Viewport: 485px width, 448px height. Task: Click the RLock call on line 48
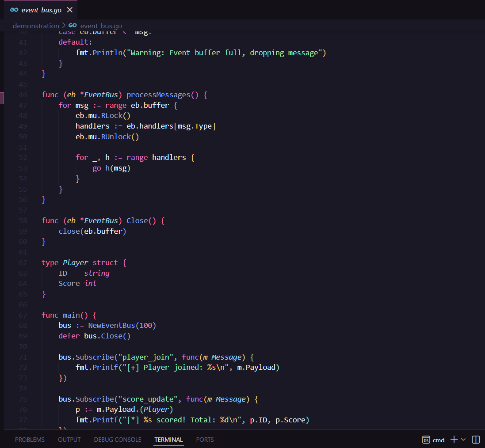pos(116,116)
